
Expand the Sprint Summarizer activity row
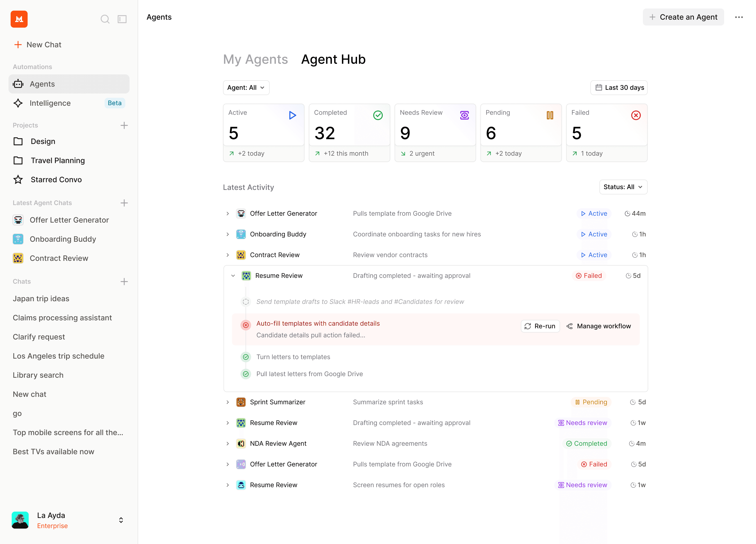(228, 402)
